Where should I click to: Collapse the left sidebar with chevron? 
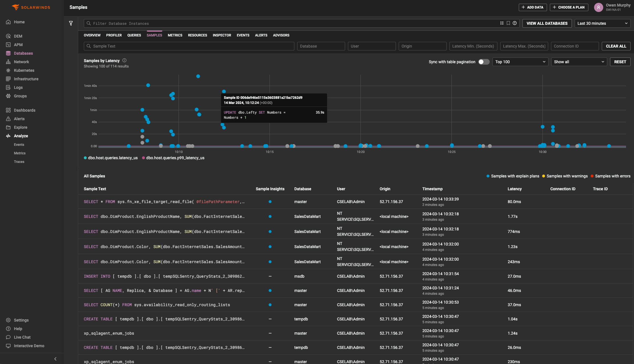click(55, 359)
